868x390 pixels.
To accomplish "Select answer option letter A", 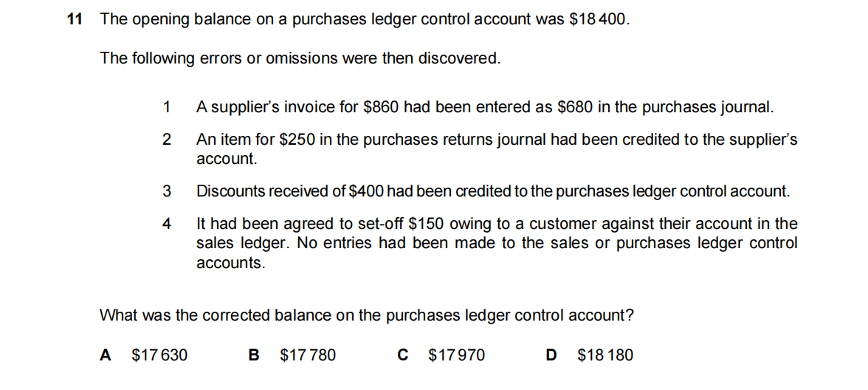I will pos(106,355).
